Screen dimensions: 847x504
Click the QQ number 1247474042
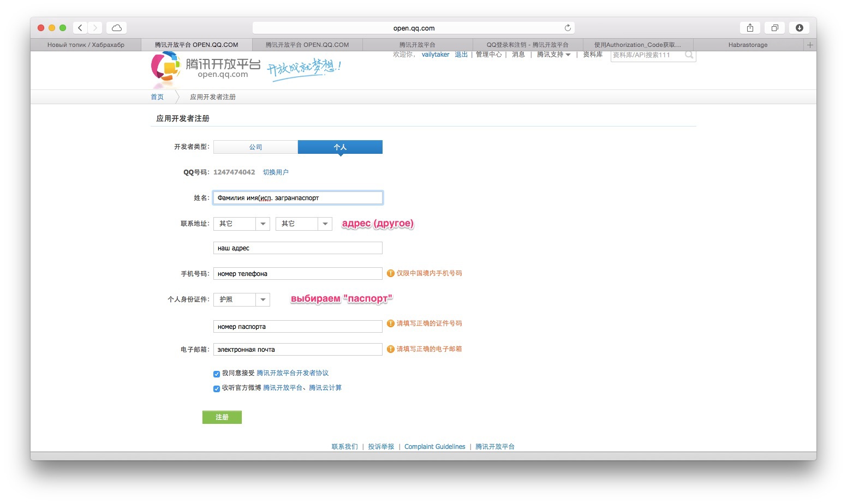(234, 172)
